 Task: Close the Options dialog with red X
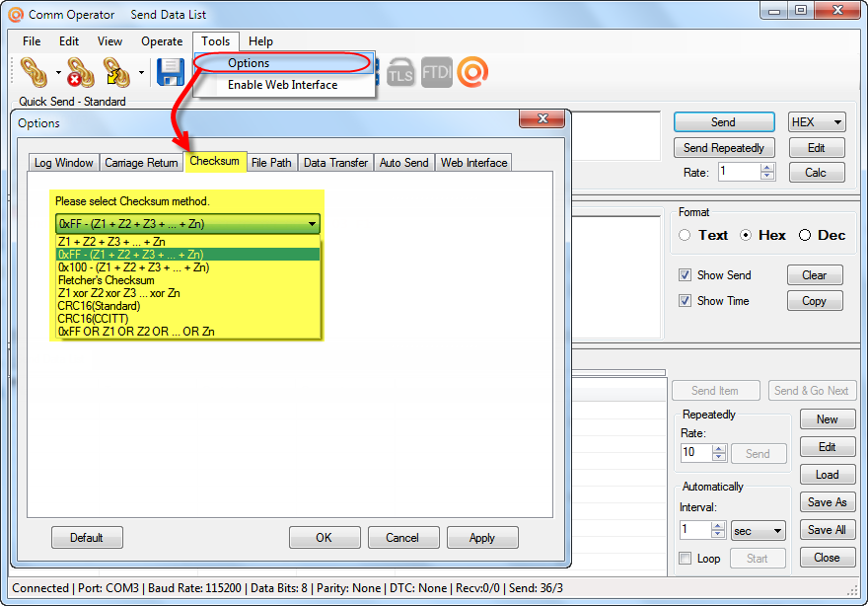click(542, 118)
